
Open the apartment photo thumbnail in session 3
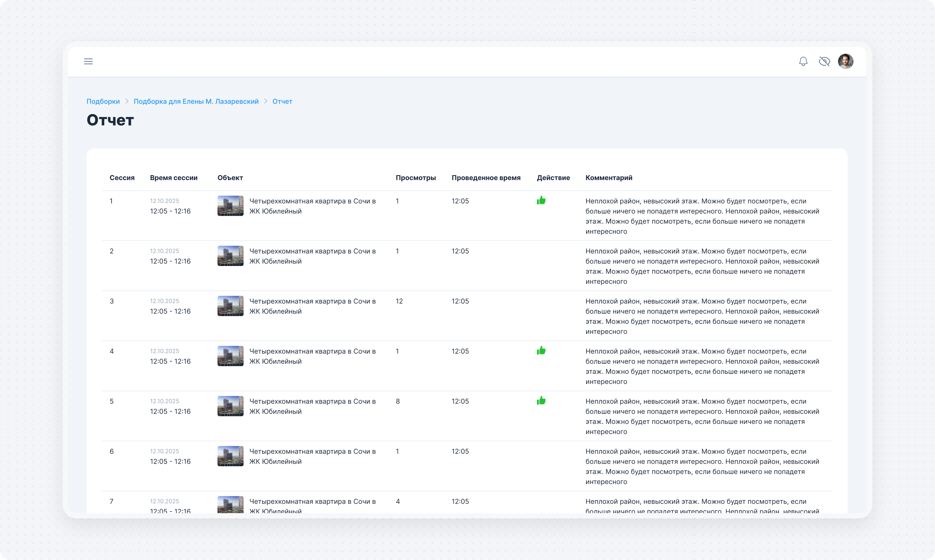coord(230,306)
